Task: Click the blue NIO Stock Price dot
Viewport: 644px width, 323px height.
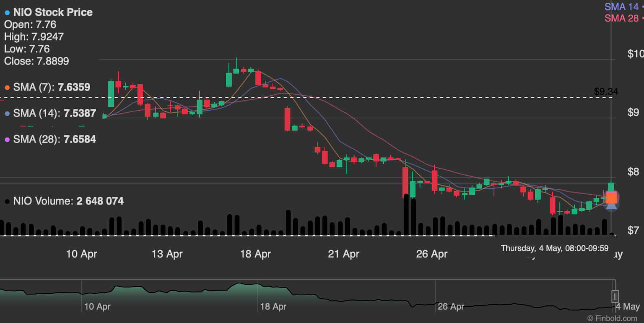Action: (7, 13)
